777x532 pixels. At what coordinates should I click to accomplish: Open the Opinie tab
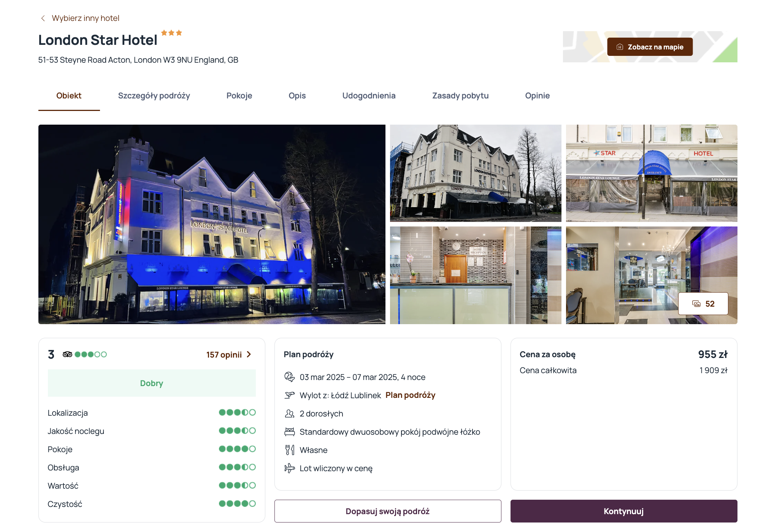537,96
